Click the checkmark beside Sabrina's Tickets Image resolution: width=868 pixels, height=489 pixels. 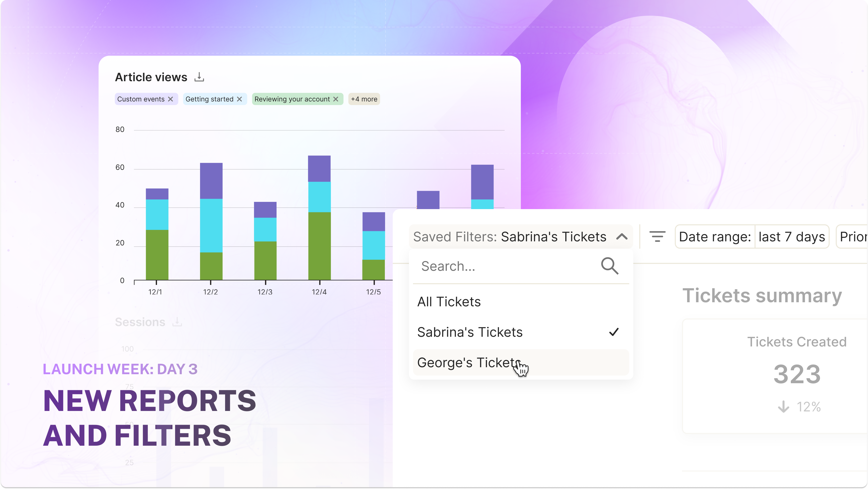click(614, 332)
